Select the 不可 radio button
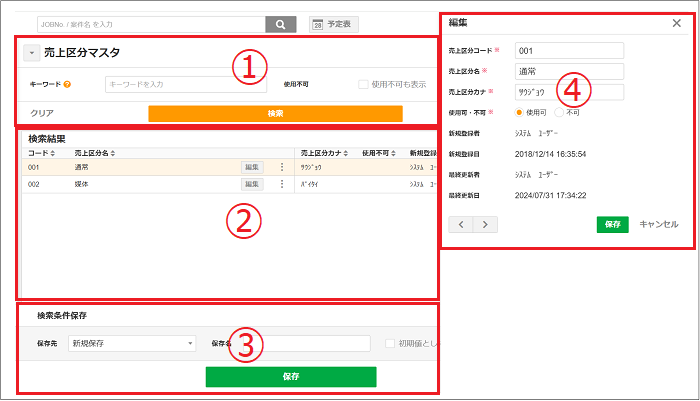The width and height of the screenshot is (700, 401). (x=559, y=112)
